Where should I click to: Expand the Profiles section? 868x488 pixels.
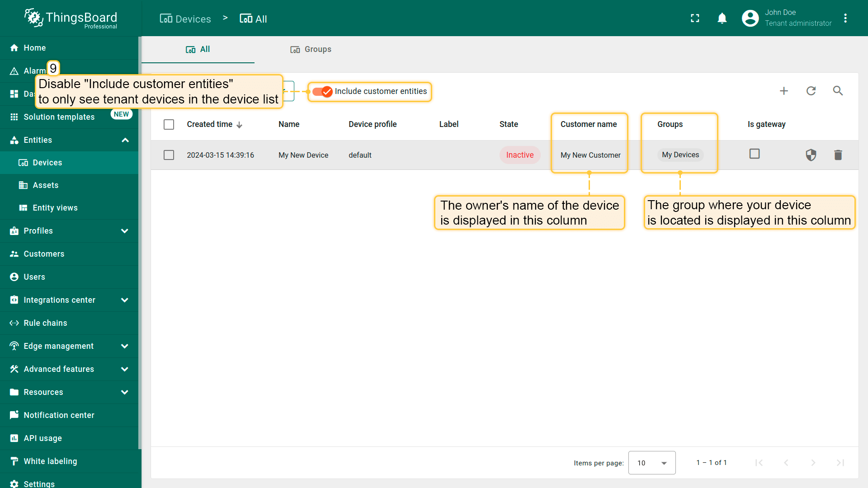pos(125,231)
